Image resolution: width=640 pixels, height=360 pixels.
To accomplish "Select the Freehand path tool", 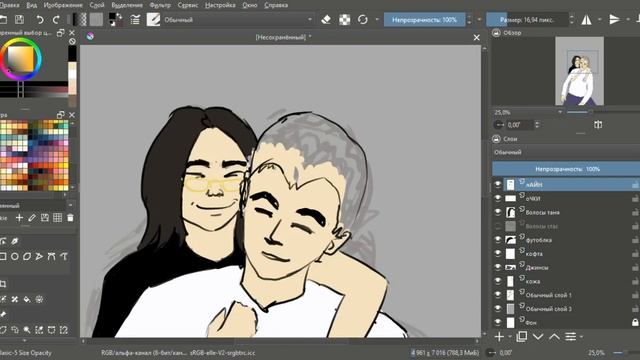I will coord(64,256).
